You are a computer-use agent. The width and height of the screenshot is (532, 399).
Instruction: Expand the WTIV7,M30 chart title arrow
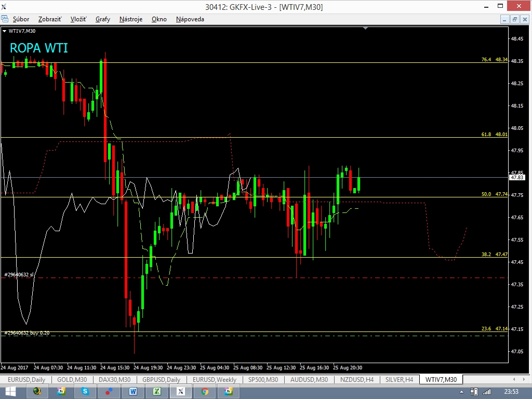coord(5,31)
